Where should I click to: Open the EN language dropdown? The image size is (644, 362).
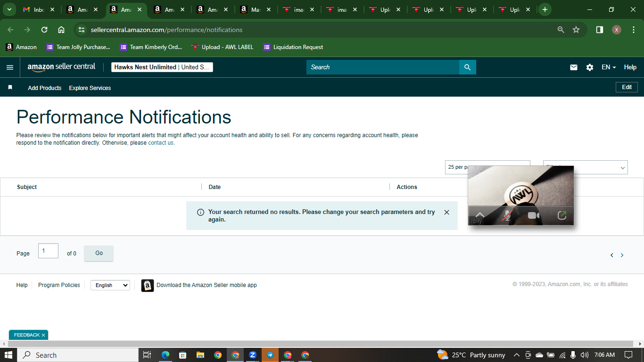[609, 67]
